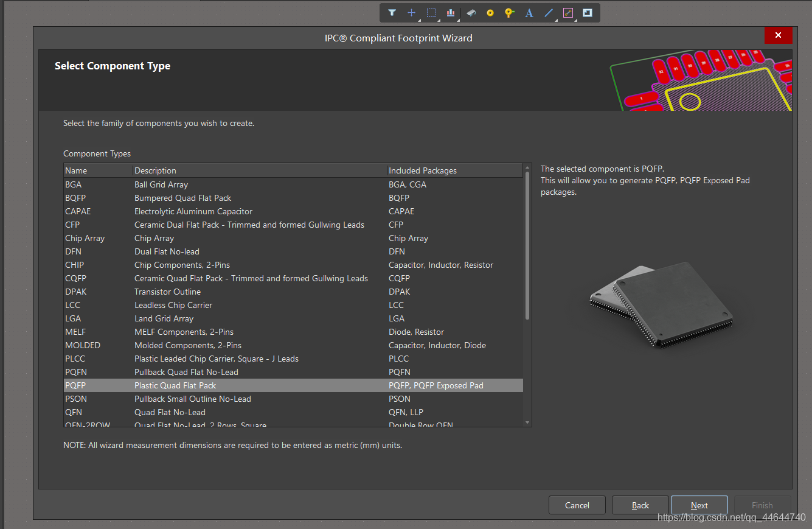Click the component list scrollbar thumb
This screenshot has width=812, height=529.
coord(527,245)
